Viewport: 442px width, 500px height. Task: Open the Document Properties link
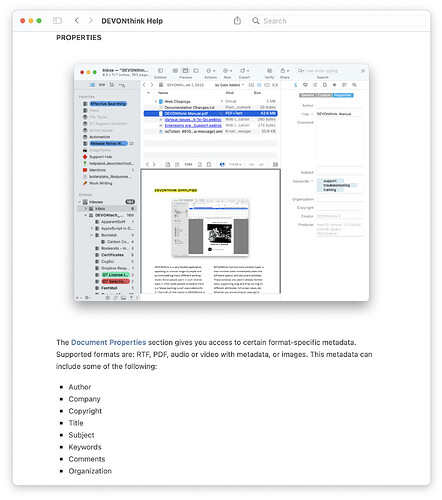click(x=108, y=342)
